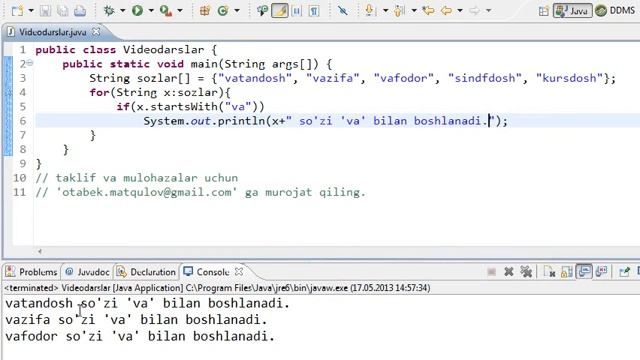Toggle Block Selection Mode icon
Image resolution: width=640 pixels, height=360 pixels.
pyautogui.click(x=297, y=10)
